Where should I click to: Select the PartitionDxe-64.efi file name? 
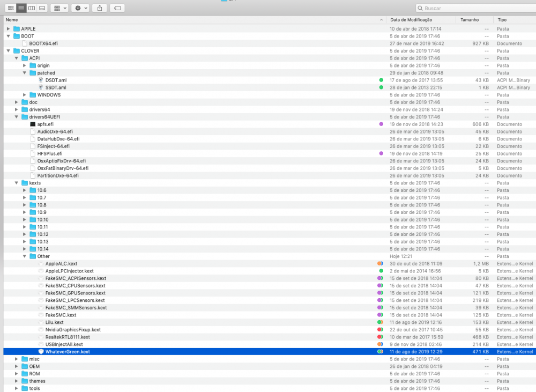point(58,175)
